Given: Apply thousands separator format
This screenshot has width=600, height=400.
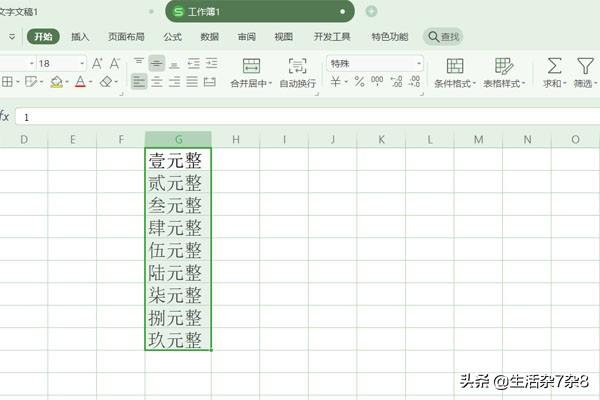Looking at the screenshot, I should pyautogui.click(x=377, y=81).
